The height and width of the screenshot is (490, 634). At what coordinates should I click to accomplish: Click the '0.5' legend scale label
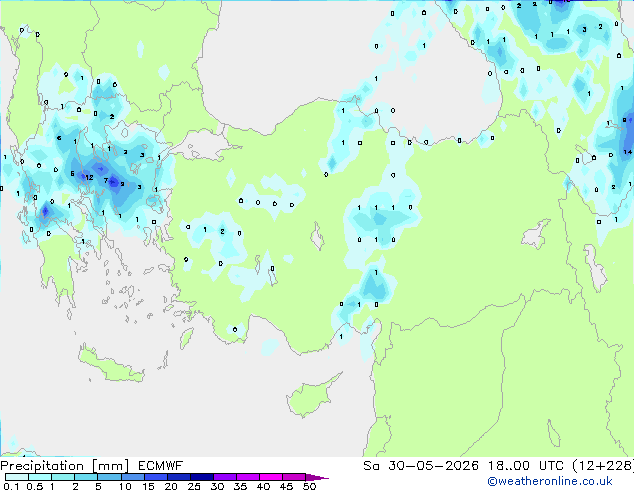[x=35, y=486]
